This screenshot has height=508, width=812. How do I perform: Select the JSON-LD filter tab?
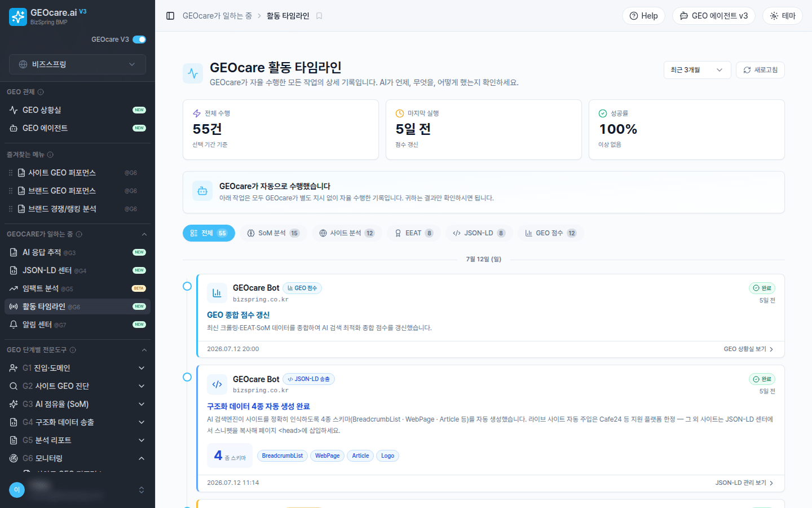point(479,233)
